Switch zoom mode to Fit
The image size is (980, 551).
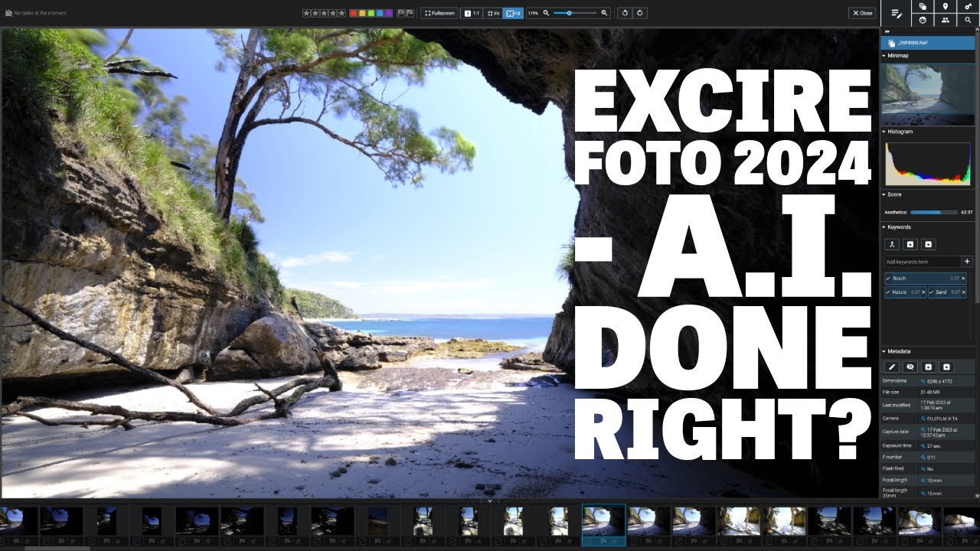(x=493, y=13)
